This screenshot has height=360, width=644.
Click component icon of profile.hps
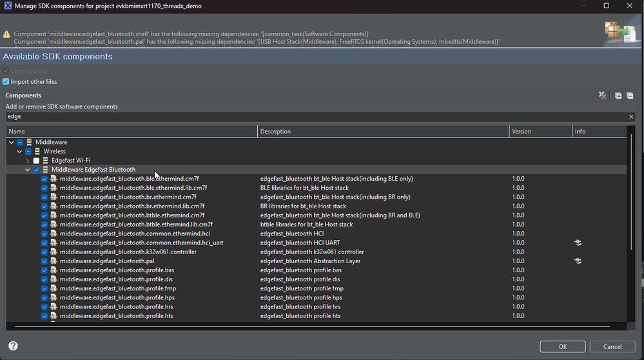click(54, 297)
